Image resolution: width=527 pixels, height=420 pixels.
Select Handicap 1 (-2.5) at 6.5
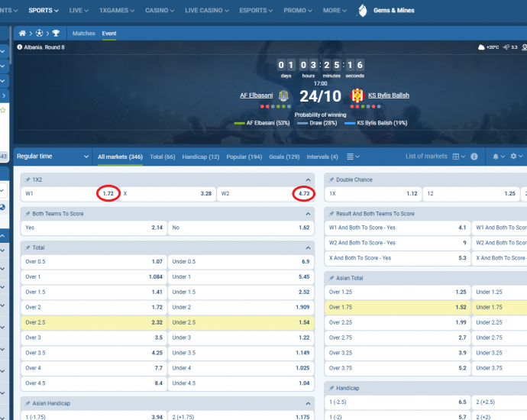(398, 402)
